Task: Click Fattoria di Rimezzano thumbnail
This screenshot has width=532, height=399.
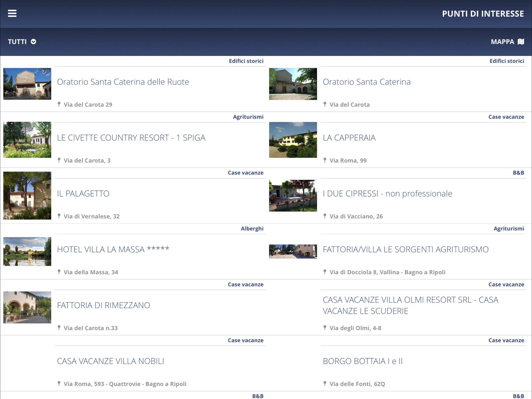Action: [27, 307]
